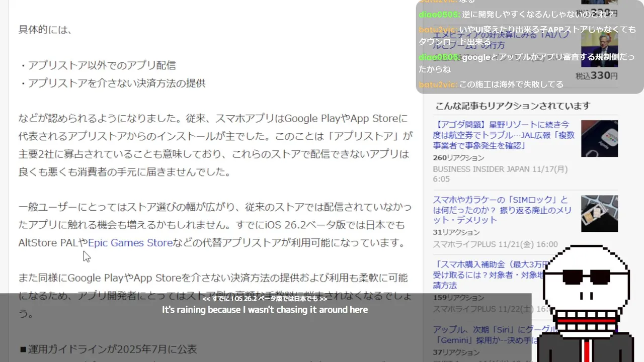Click the 具体的には、 text line
The image size is (644, 362).
point(45,30)
